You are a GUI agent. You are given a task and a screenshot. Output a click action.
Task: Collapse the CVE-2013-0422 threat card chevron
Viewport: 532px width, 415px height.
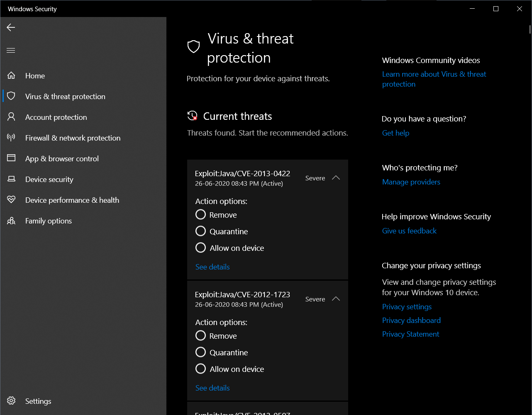pos(336,177)
